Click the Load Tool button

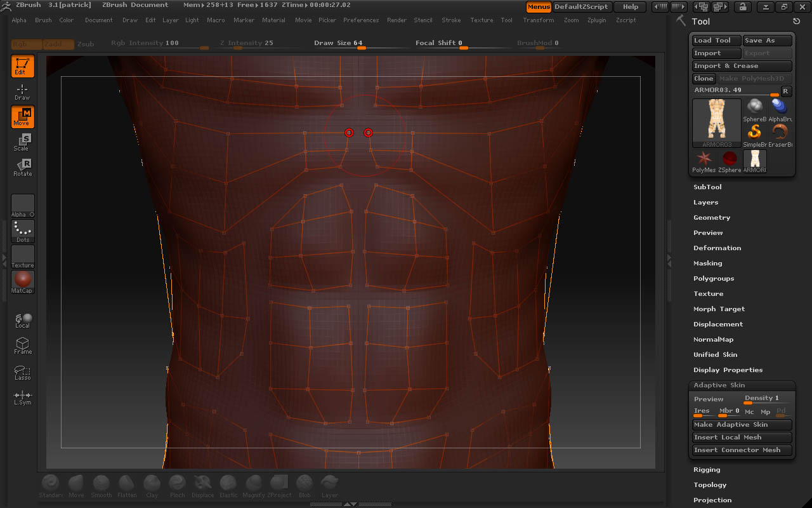click(x=717, y=41)
